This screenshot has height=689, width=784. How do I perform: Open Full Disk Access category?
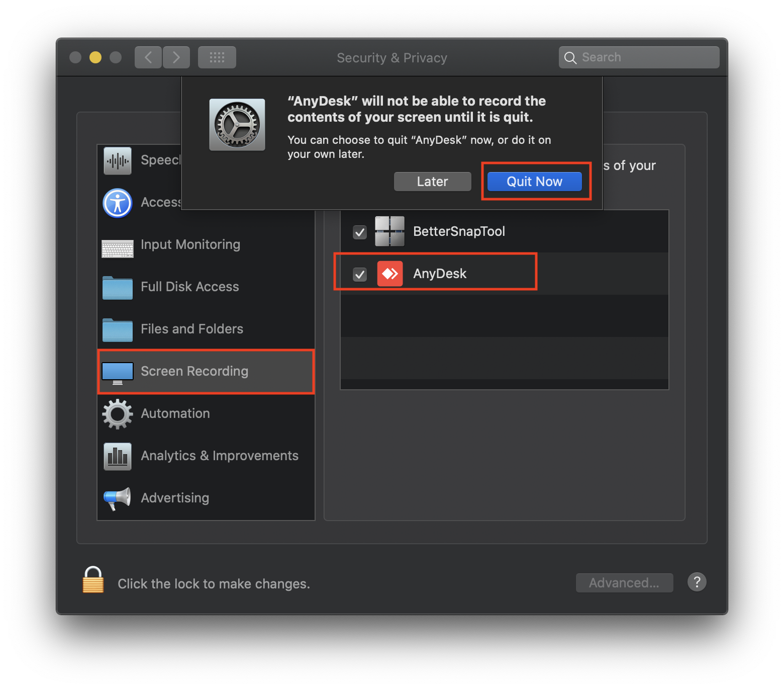click(190, 287)
